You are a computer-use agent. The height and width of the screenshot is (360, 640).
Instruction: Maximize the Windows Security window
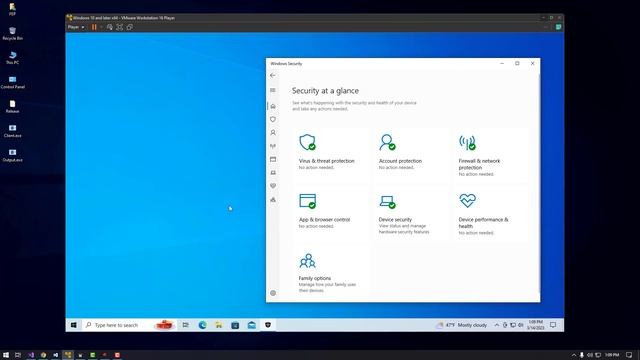(x=517, y=63)
